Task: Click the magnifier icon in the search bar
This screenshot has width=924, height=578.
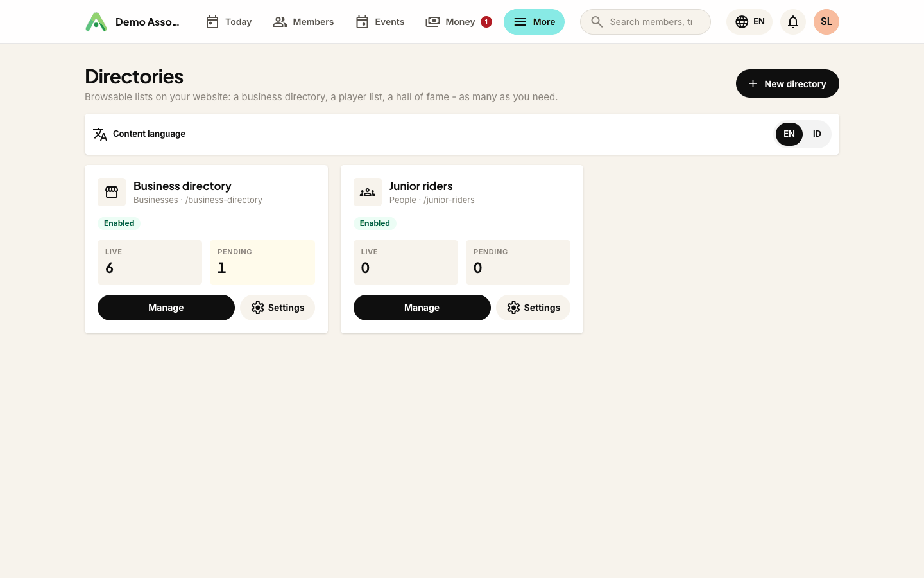Action: [x=597, y=22]
